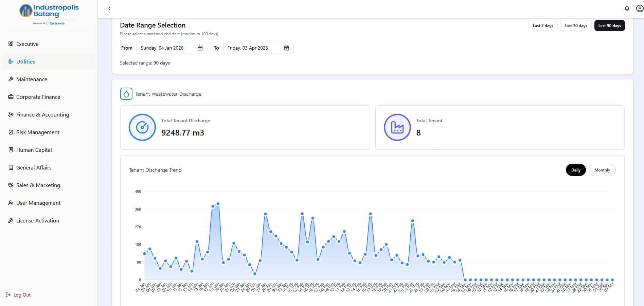The width and height of the screenshot is (644, 306).
Task: Click the 24 Feb peak data point
Action: point(412,221)
